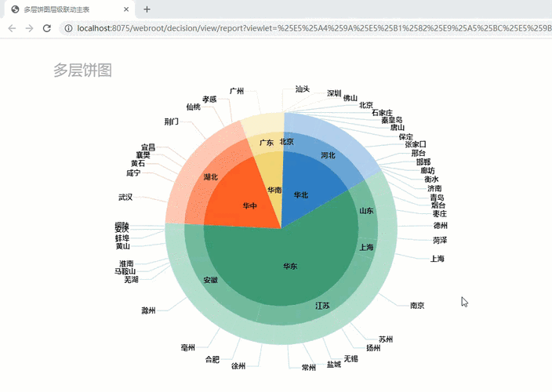552x392 pixels.
Task: Click the 扬州 city label
Action: [373, 348]
